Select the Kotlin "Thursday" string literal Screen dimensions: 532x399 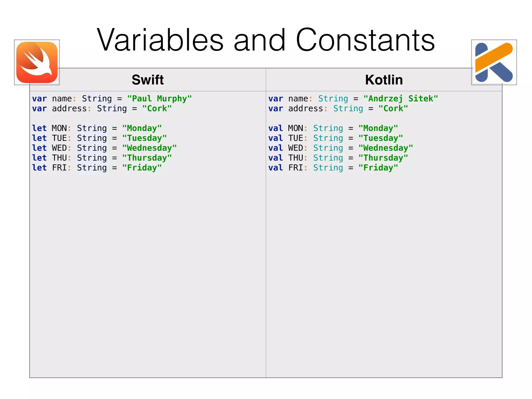tap(383, 158)
